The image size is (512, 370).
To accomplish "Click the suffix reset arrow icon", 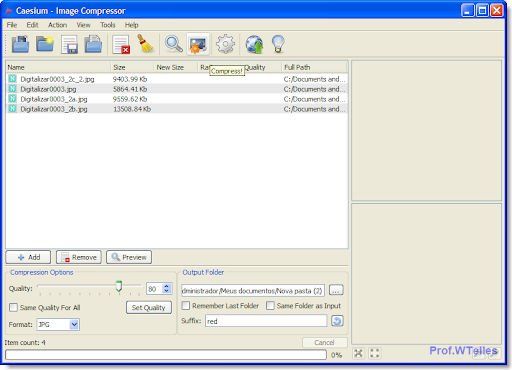I will point(337,321).
